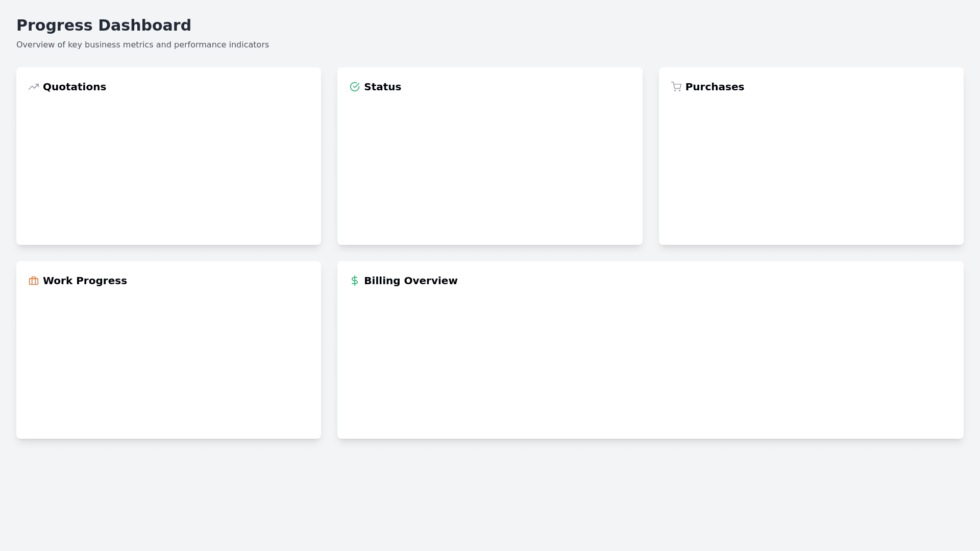Click inside the empty Work Progress card body
Viewport: 980px width, 551px height.
point(168,362)
